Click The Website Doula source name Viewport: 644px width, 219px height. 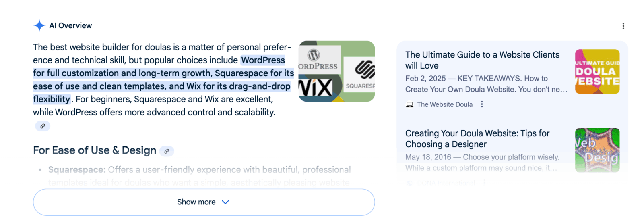(445, 104)
